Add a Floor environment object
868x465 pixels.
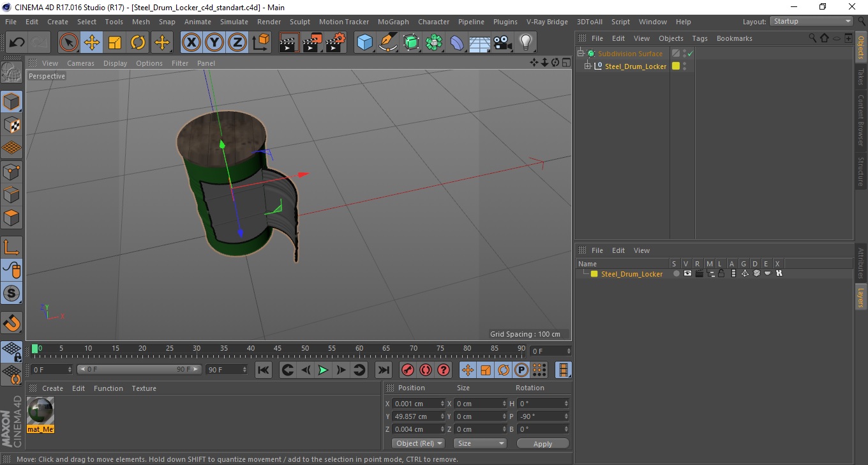480,43
